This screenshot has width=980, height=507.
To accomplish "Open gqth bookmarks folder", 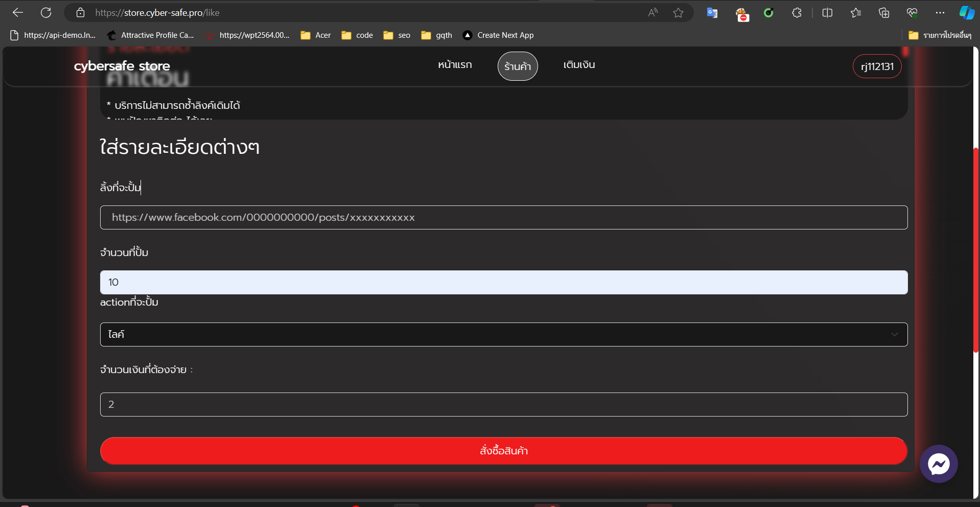I will (437, 35).
